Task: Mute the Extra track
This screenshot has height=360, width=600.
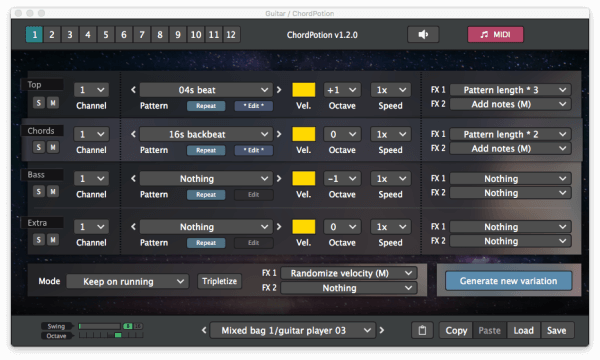Action: tap(53, 240)
